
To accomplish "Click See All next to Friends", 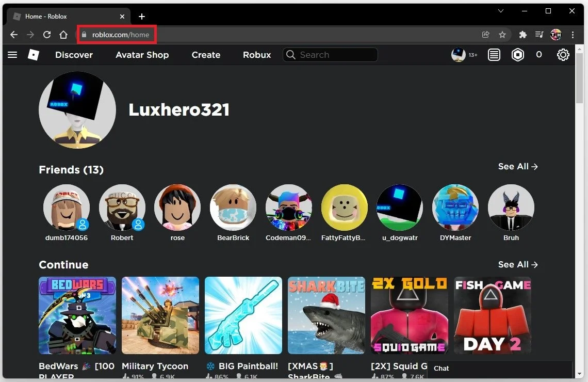I will [518, 166].
